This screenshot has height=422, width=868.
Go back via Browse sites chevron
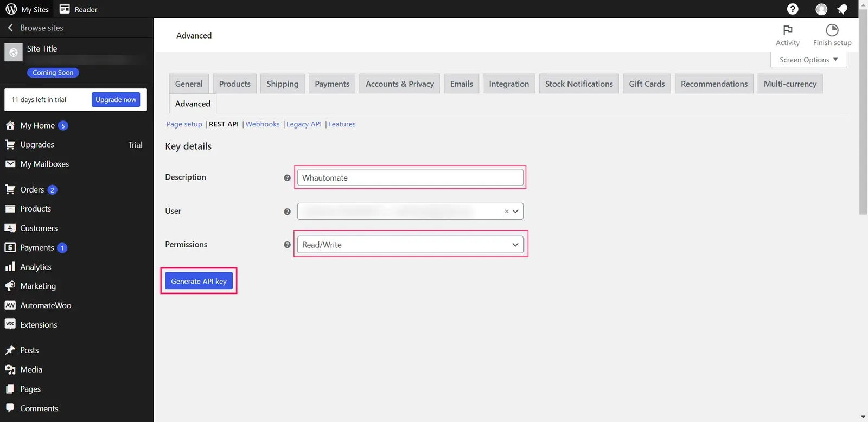(10, 28)
